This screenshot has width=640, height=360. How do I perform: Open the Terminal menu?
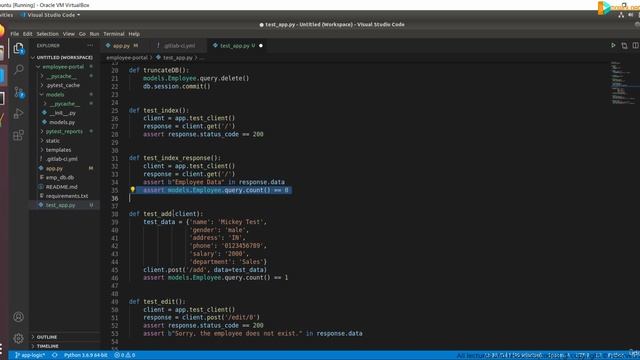tap(113, 34)
